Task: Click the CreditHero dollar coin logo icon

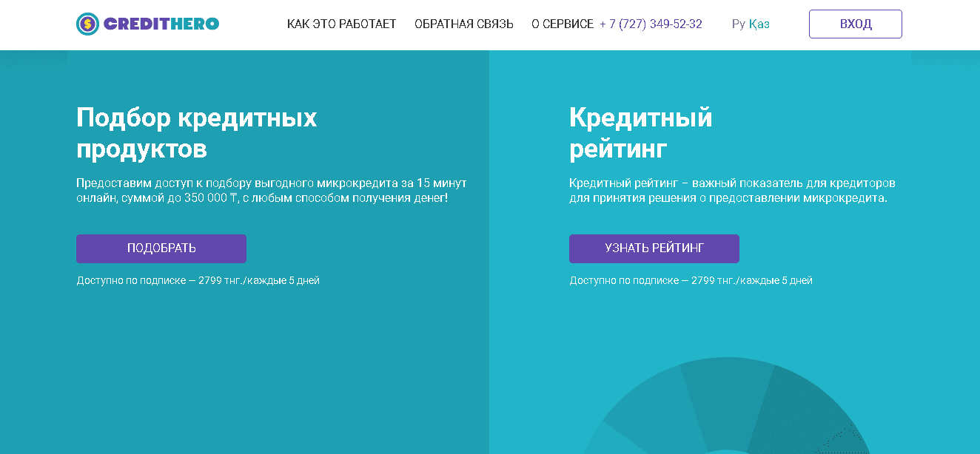Action: click(87, 24)
